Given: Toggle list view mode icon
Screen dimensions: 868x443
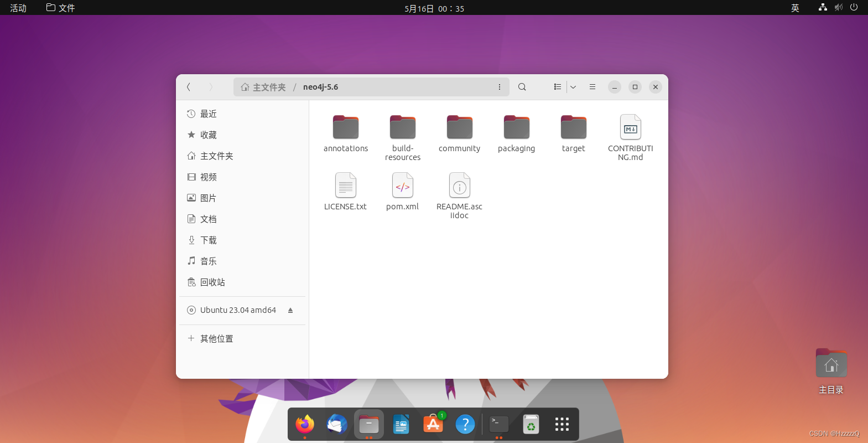Looking at the screenshot, I should (x=557, y=87).
